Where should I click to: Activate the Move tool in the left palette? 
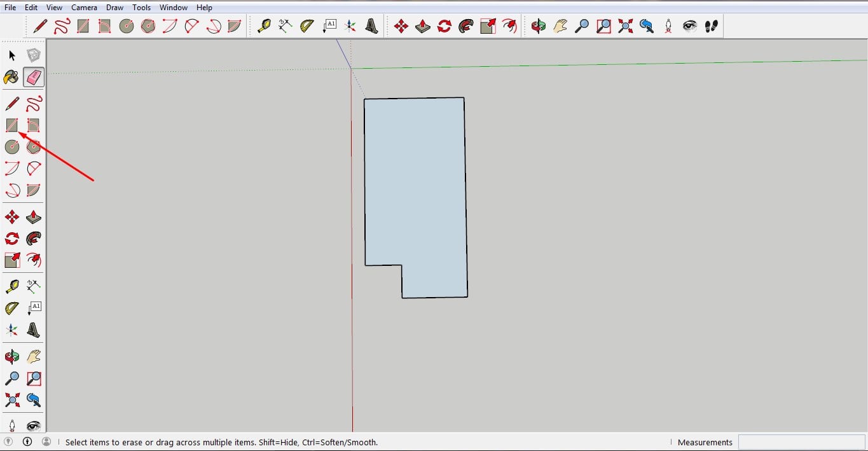(12, 218)
